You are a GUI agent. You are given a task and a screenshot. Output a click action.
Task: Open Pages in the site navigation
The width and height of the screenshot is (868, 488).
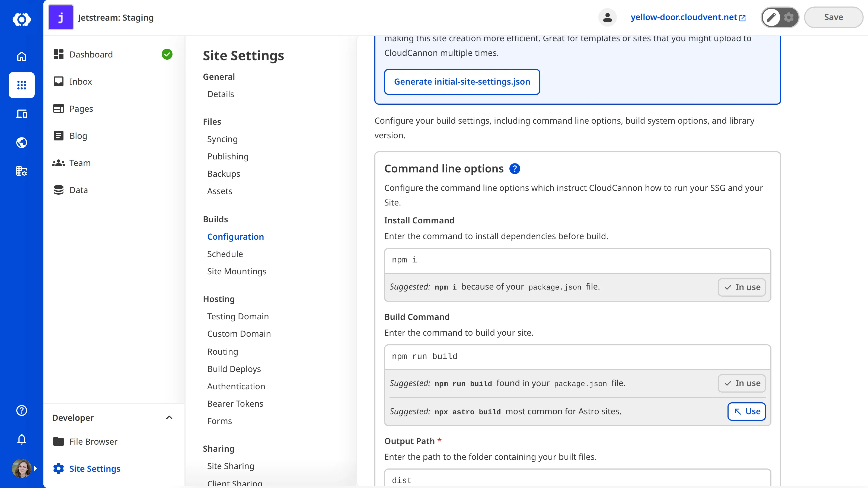[x=81, y=108]
